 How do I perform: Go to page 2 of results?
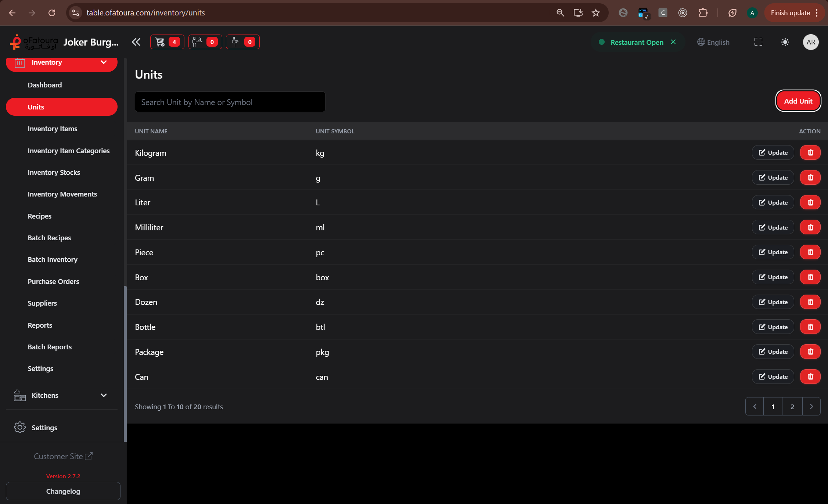point(792,407)
